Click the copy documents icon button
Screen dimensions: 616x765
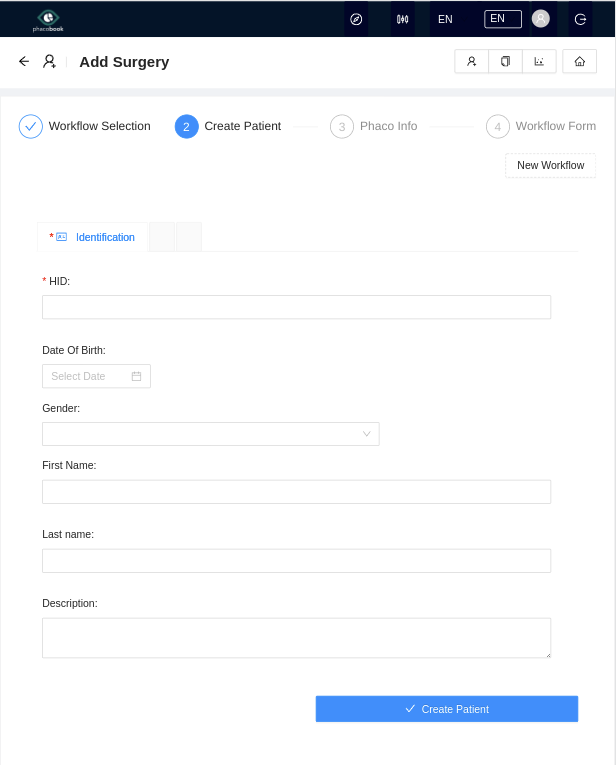point(505,62)
